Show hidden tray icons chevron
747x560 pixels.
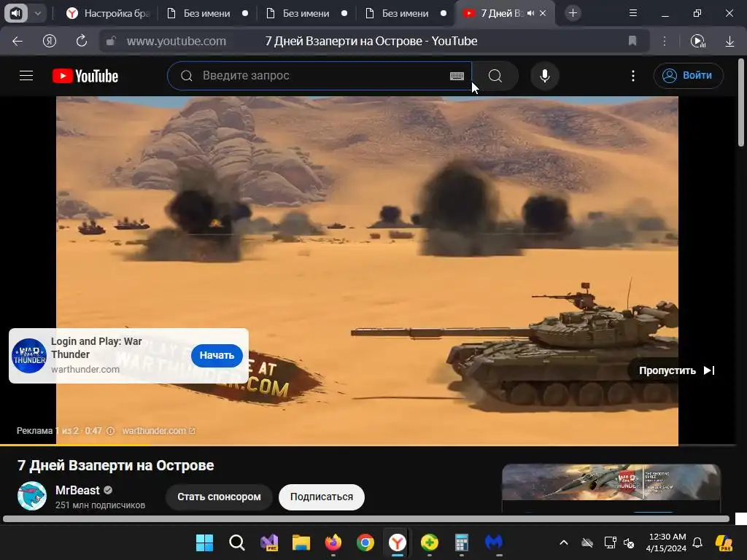[564, 542]
